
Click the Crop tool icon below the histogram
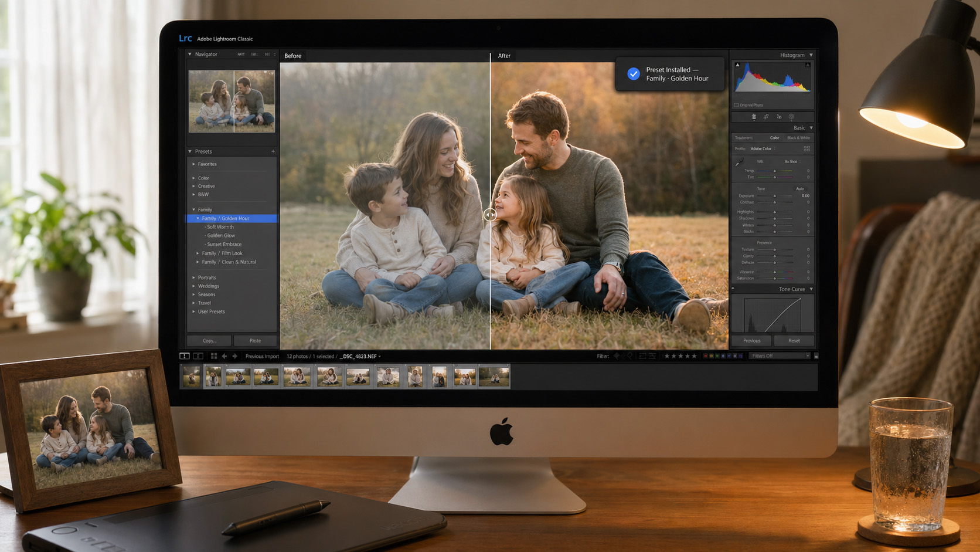pos(754,117)
